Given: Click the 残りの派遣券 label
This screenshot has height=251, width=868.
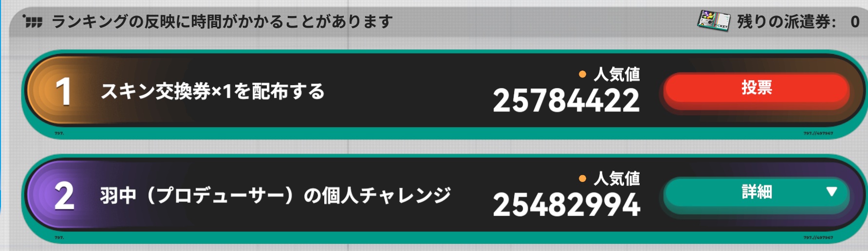Looking at the screenshot, I should tap(786, 22).
